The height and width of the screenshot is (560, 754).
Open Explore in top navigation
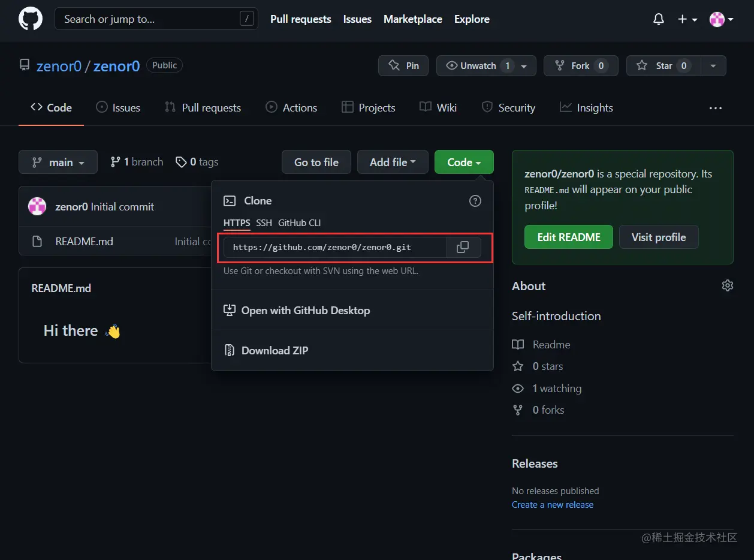tap(472, 19)
